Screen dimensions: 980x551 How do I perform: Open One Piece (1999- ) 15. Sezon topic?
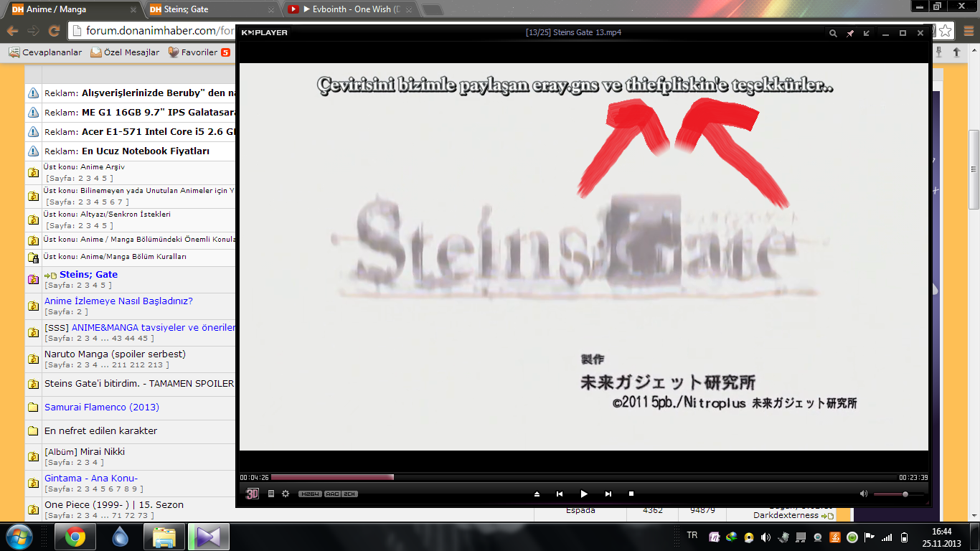[x=114, y=504]
